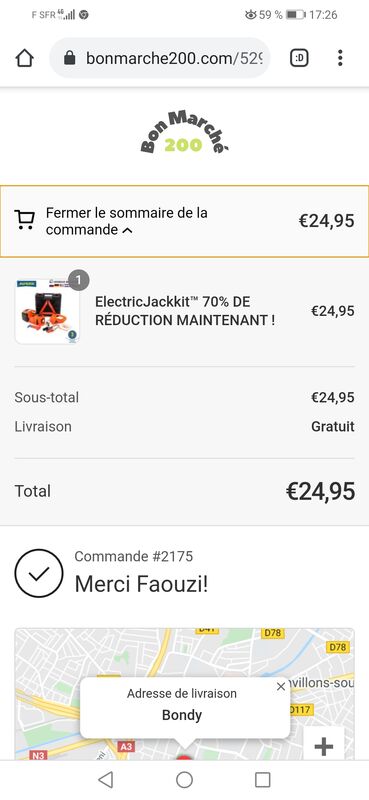Screen dimensions: 369x800
Task: Tap the padlock site security icon
Action: click(70, 58)
